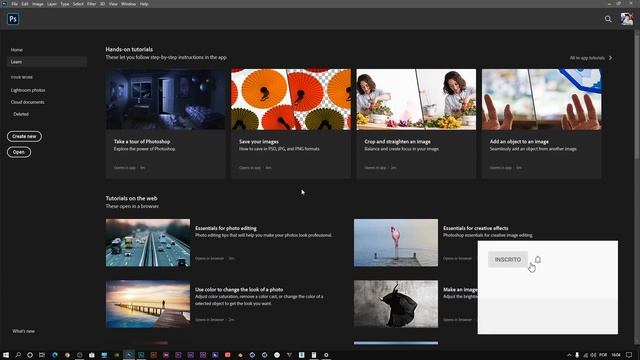
Task: Open the Type menu
Action: tap(65, 4)
